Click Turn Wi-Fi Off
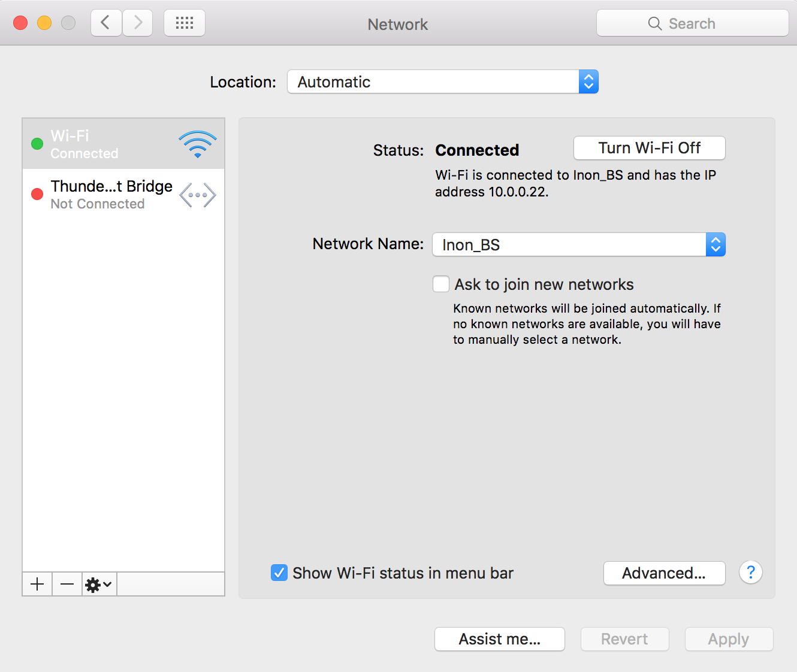This screenshot has width=797, height=672. click(649, 147)
